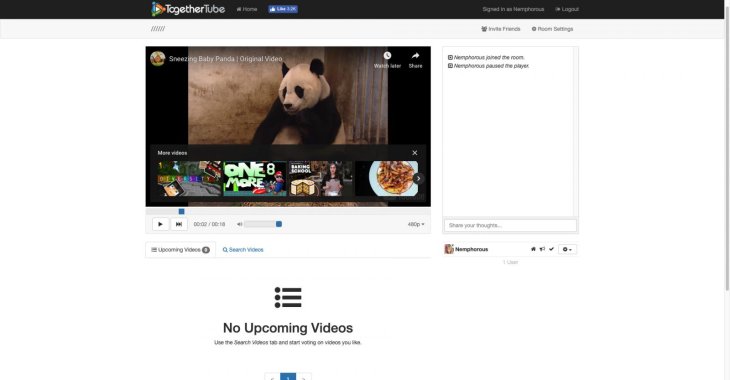Click the Logout link
The height and width of the screenshot is (380, 730).
[x=567, y=9]
